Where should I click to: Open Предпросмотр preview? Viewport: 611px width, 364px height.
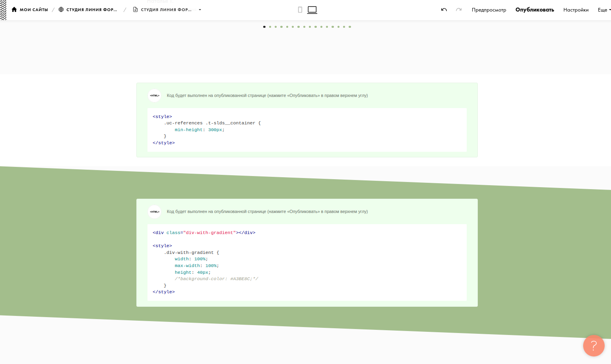click(x=489, y=10)
